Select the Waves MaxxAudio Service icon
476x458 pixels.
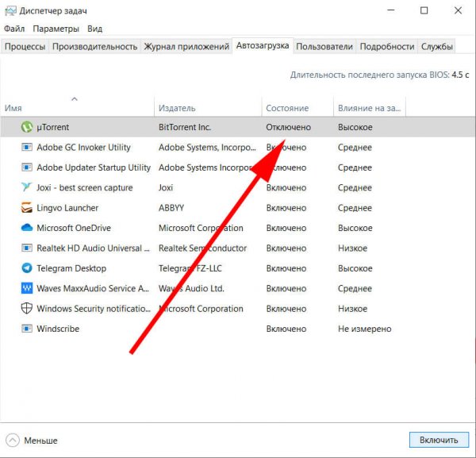(26, 289)
